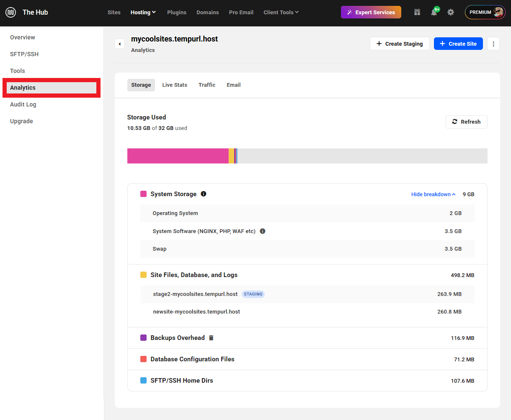Expand the Hosting dropdown menu
The image size is (511, 420).
[x=143, y=12]
